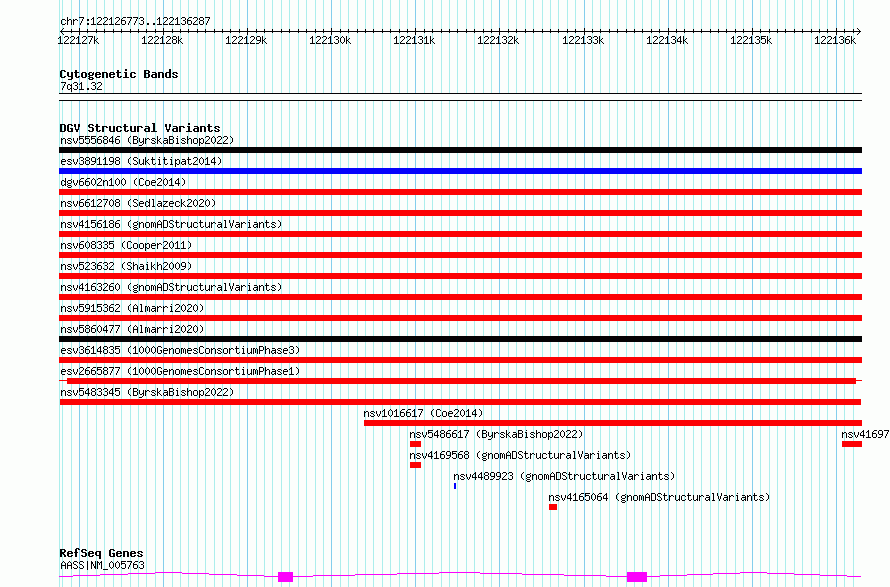
Task: Click the Cytogenetic Bands track title
Action: click(119, 74)
